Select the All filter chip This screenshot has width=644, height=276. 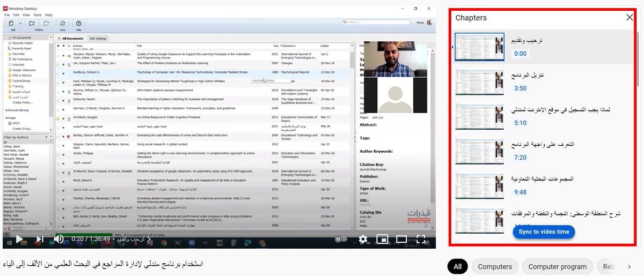tap(457, 266)
